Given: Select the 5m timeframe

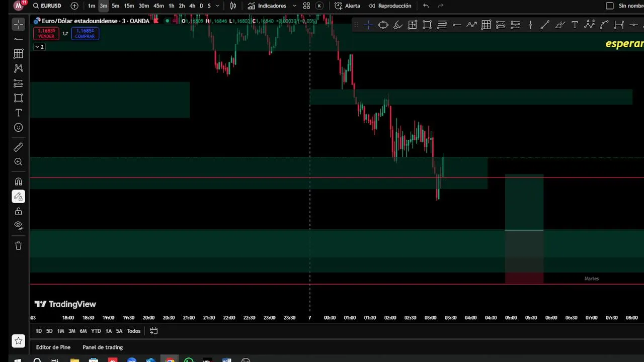Looking at the screenshot, I should [x=116, y=6].
